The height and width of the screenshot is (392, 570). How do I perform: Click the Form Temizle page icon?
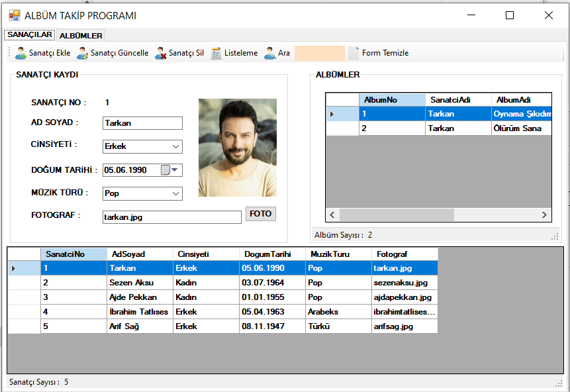pyautogui.click(x=354, y=54)
